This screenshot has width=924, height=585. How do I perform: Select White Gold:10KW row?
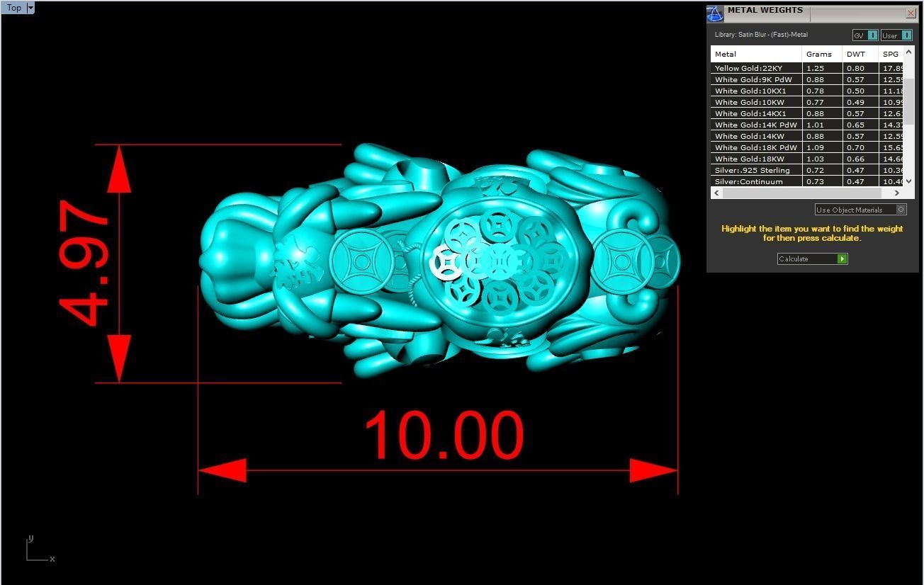click(807, 102)
